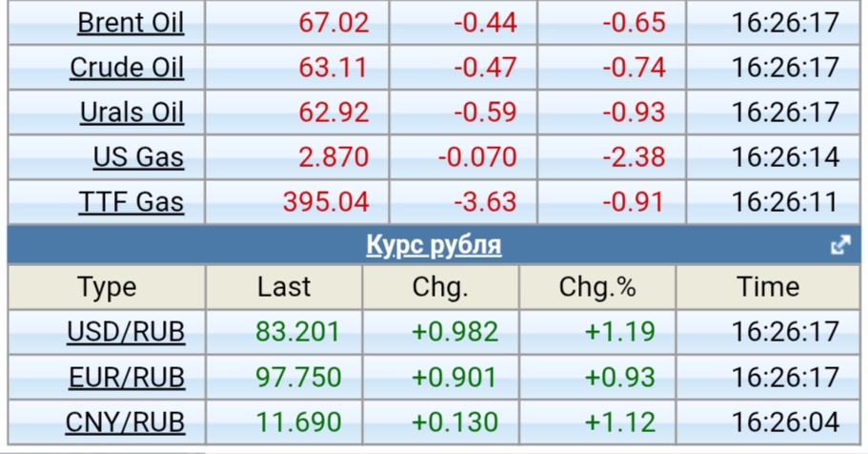Click the TTF Gas price 395.04
The image size is (868, 454).
[326, 202]
